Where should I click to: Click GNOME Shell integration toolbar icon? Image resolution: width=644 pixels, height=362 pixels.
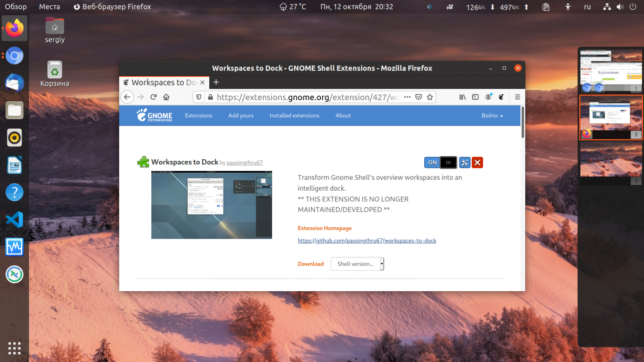(x=501, y=97)
